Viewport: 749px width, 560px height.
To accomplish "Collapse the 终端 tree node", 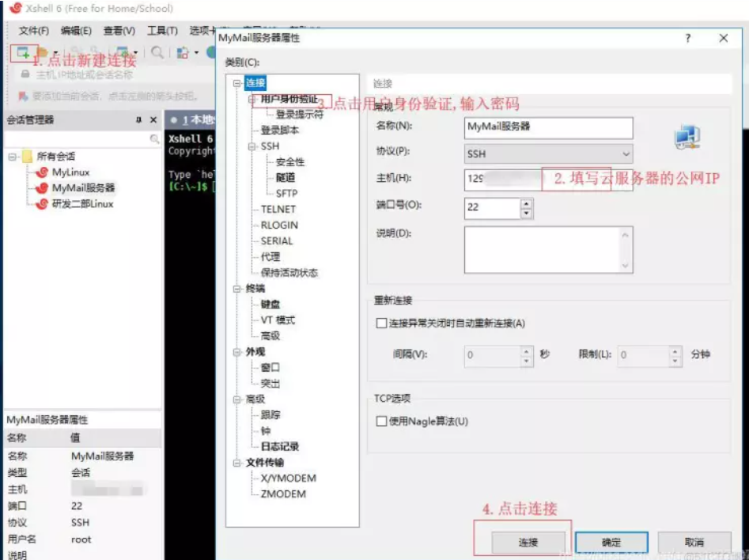I will pos(237,289).
